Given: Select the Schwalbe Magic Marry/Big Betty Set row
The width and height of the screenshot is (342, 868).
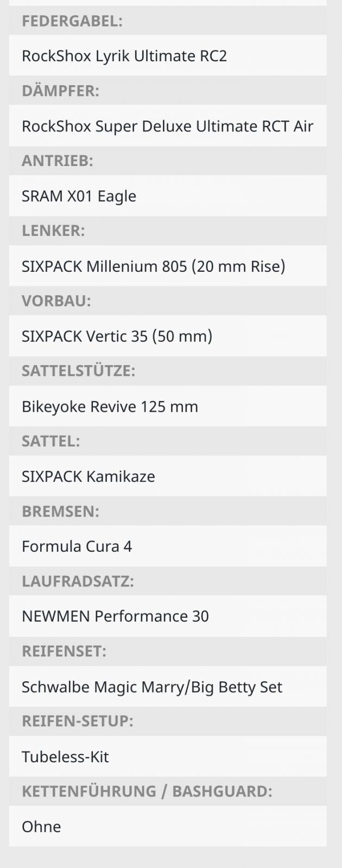Looking at the screenshot, I should [x=152, y=687].
